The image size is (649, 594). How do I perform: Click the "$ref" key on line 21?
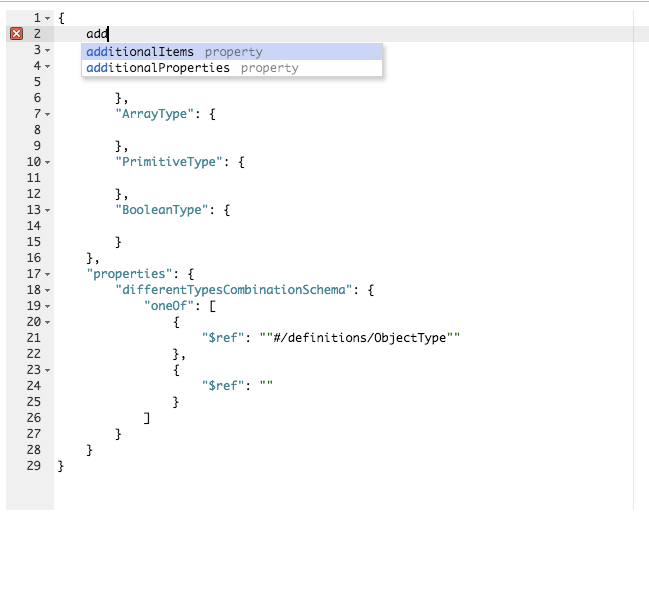223,338
